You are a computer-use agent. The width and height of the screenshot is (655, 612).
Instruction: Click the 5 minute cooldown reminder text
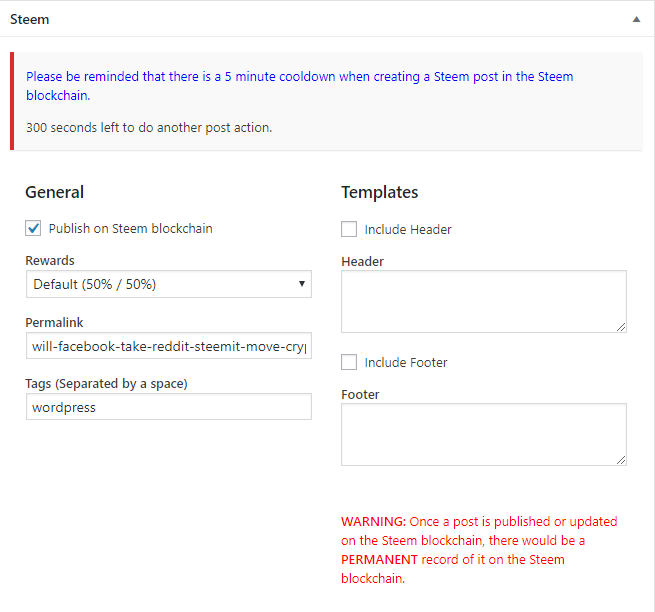click(300, 86)
